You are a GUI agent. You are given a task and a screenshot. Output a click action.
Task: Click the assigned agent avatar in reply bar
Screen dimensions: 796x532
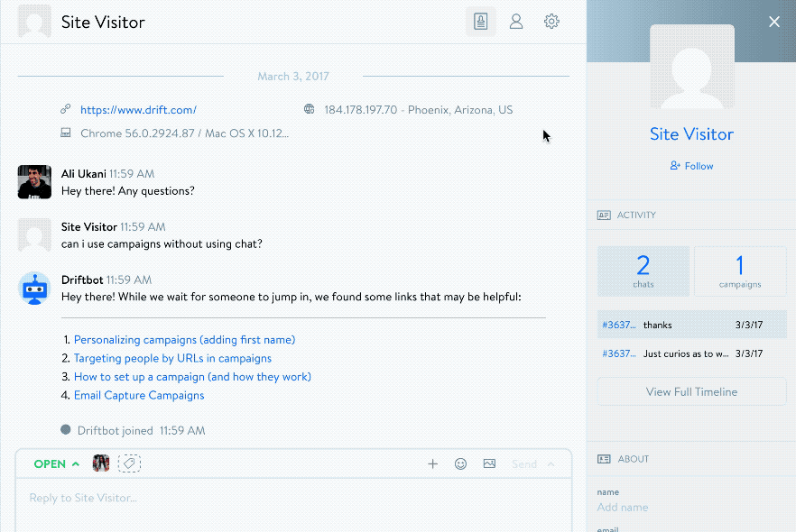click(101, 463)
